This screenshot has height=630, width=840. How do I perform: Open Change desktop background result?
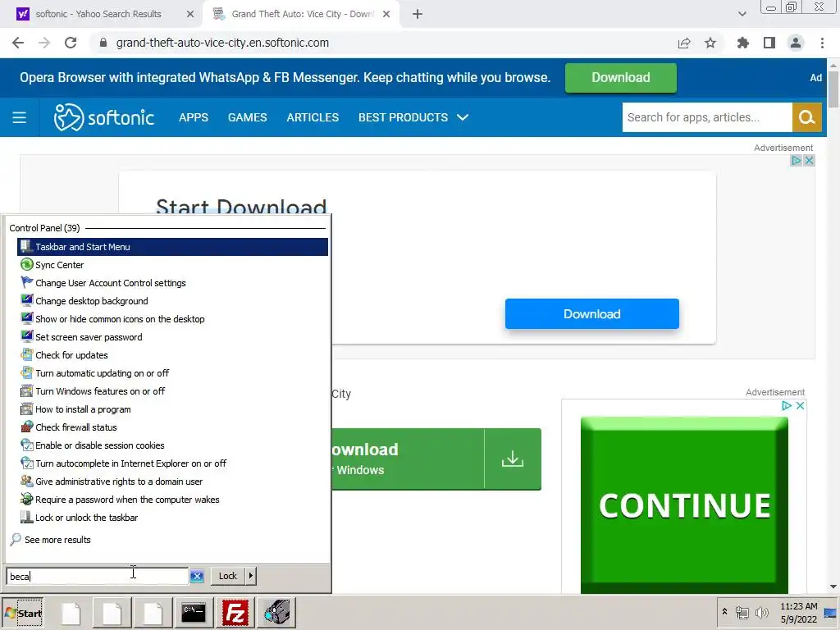172,301
